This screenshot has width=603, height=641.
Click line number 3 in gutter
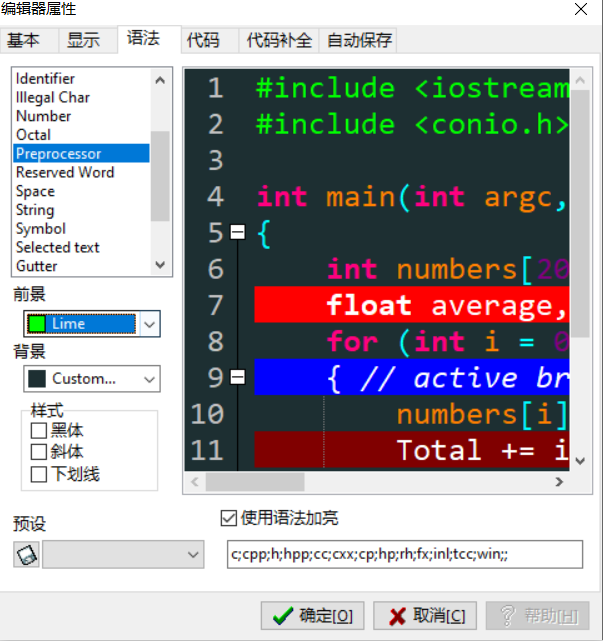click(x=215, y=160)
